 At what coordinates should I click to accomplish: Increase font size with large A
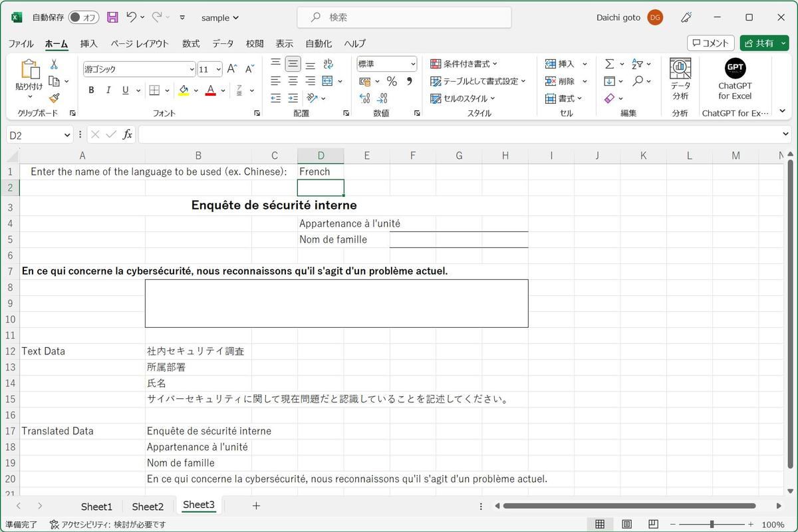pos(232,68)
